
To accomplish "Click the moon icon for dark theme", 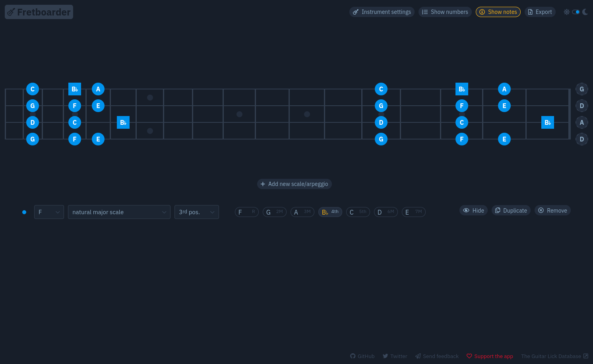I will [585, 12].
